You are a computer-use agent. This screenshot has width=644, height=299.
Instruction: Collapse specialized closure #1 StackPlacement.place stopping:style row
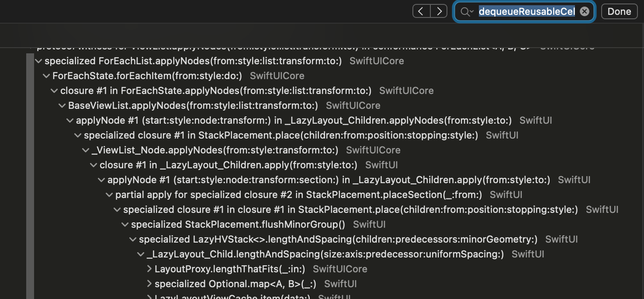(x=78, y=136)
